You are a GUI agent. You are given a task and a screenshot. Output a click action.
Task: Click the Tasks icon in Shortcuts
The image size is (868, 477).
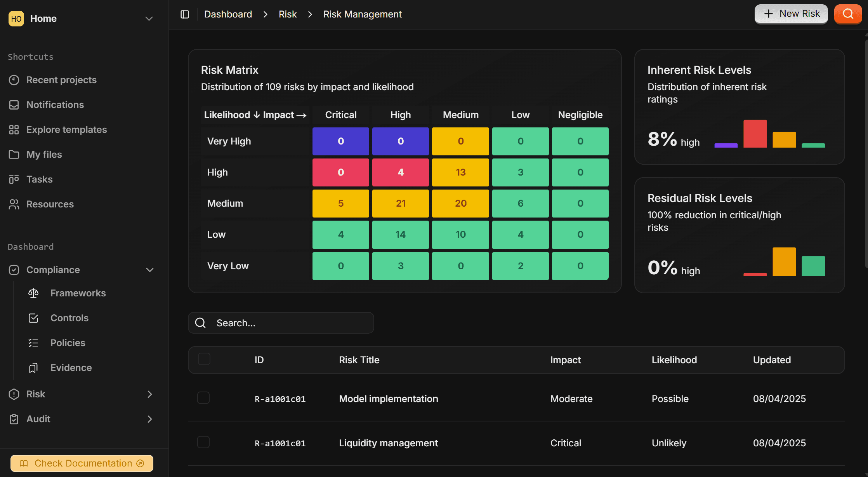(x=14, y=179)
